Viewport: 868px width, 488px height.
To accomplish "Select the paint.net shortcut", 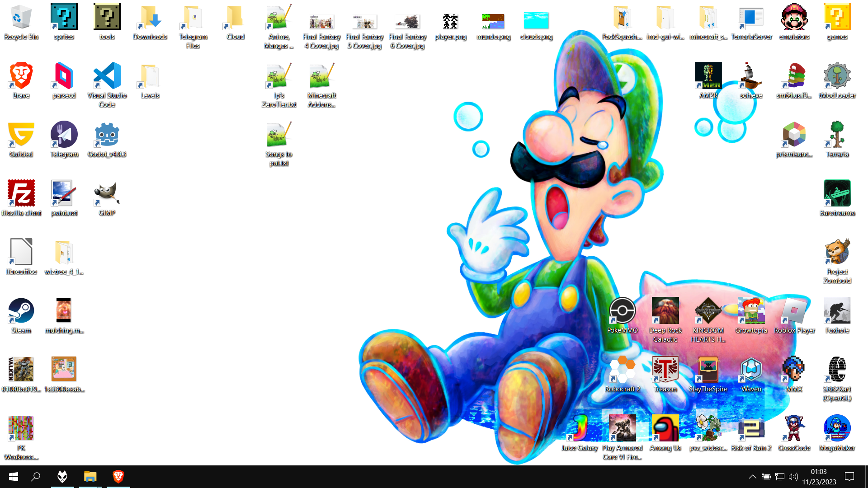I will pyautogui.click(x=64, y=198).
